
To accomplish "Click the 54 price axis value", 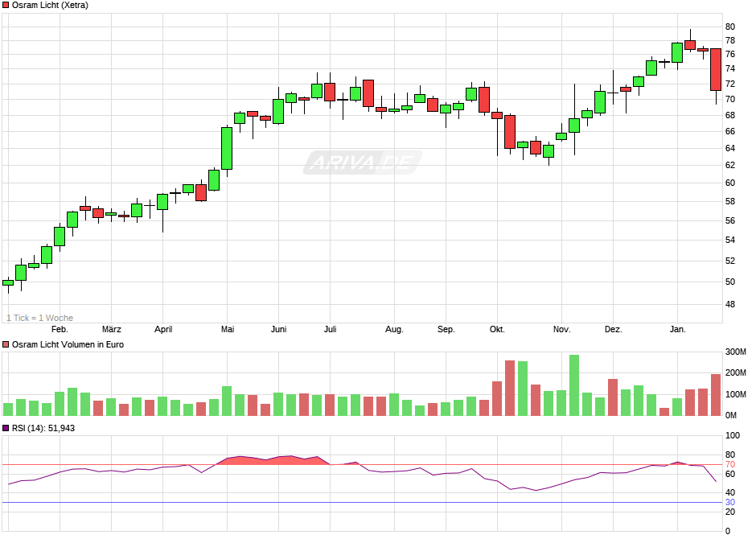I will [730, 240].
